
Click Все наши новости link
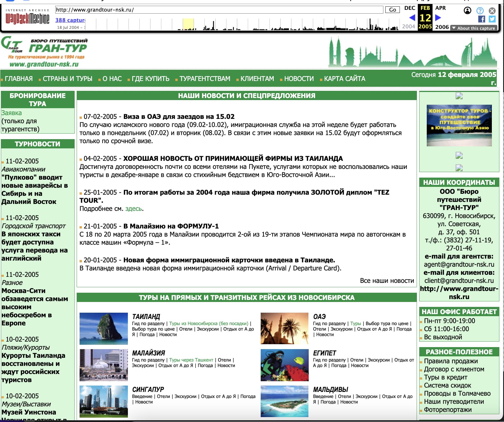coord(387,281)
